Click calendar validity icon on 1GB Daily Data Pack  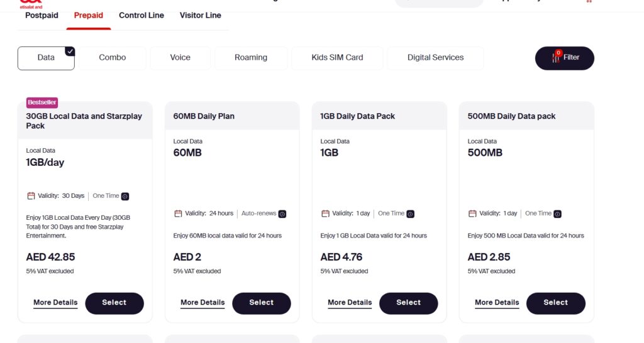[325, 214]
